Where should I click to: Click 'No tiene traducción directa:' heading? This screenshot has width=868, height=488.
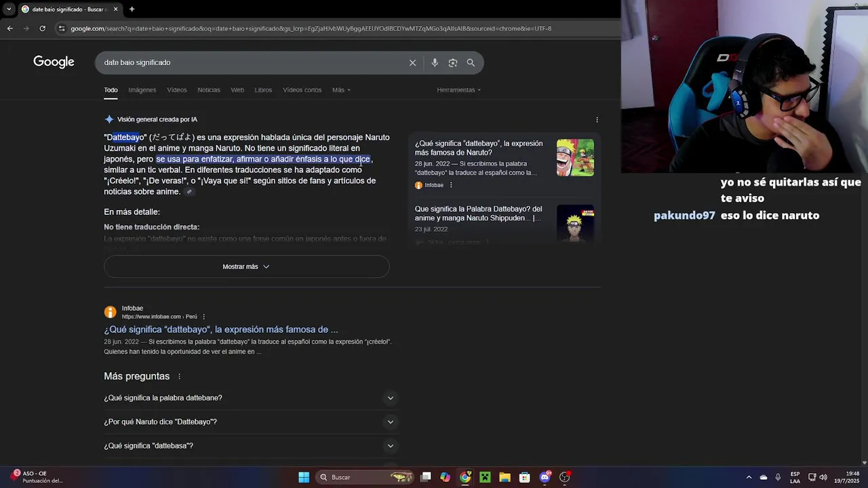coord(151,227)
